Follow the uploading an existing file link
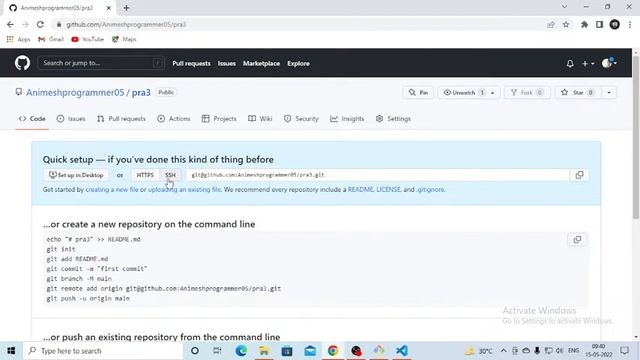Image resolution: width=640 pixels, height=360 pixels. click(x=184, y=190)
